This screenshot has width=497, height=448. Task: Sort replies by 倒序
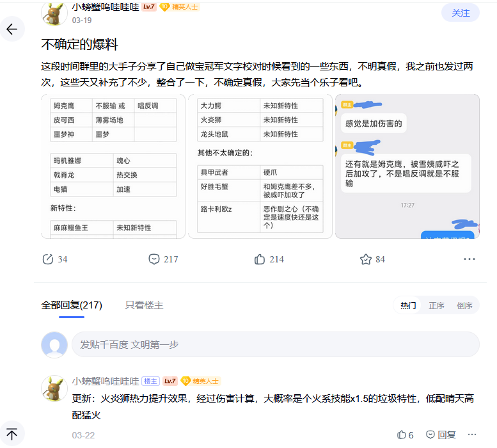(x=464, y=305)
